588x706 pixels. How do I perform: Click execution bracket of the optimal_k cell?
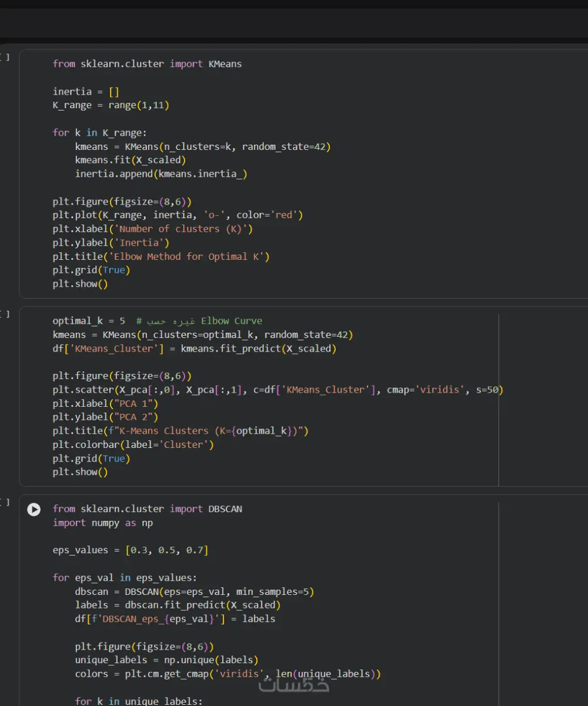tap(5, 314)
